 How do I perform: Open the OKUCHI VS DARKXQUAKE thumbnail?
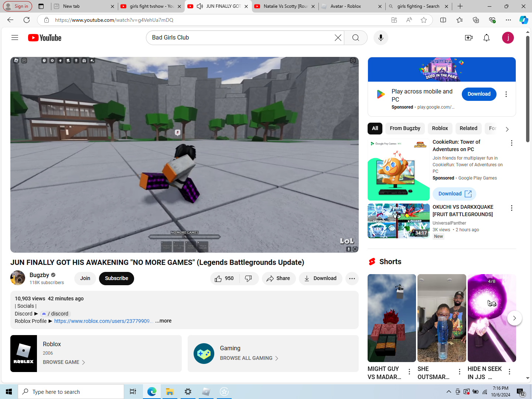coord(399,221)
